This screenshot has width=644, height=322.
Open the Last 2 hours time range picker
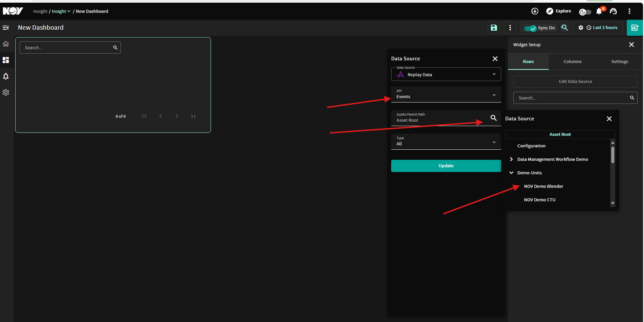tap(602, 28)
